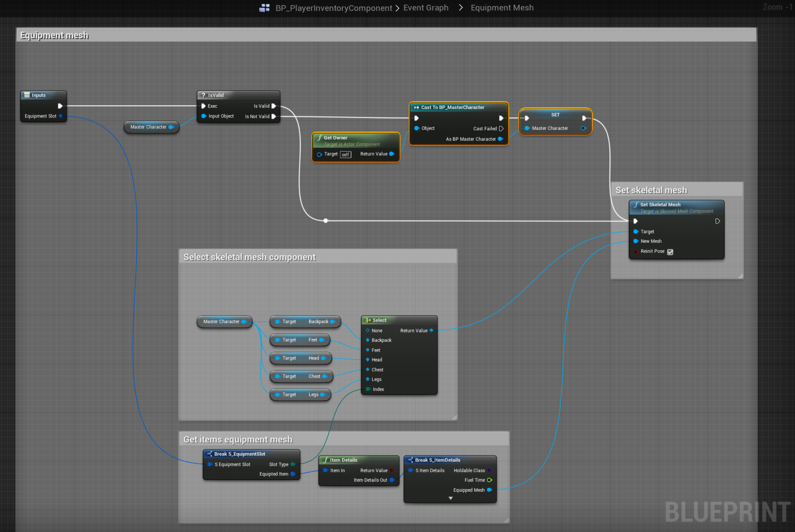
Task: Click the Get Owner function icon
Action: coord(319,138)
